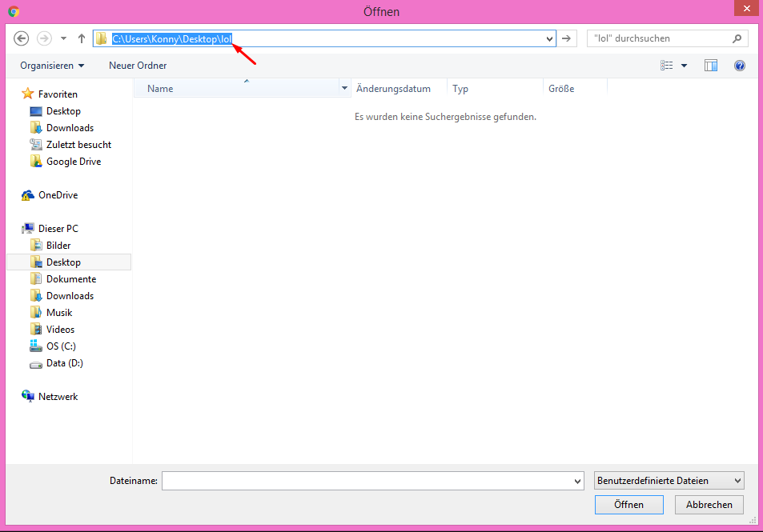
Task: Open Benutzerdefinierte Dateien file type dropdown
Action: pos(669,481)
